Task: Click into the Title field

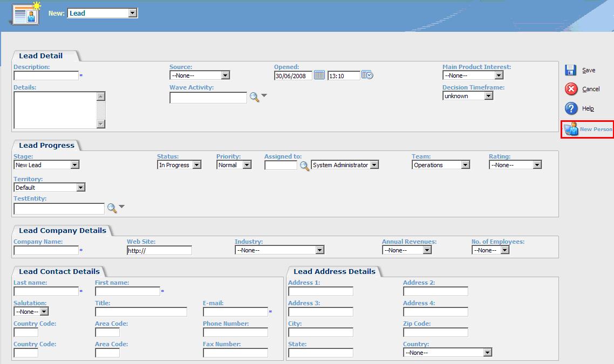Action: (141, 312)
